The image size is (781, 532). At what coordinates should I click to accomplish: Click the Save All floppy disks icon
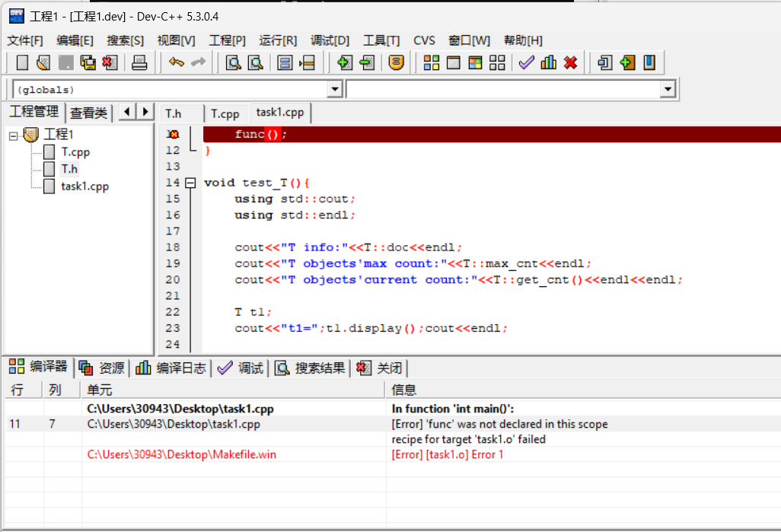(x=88, y=62)
